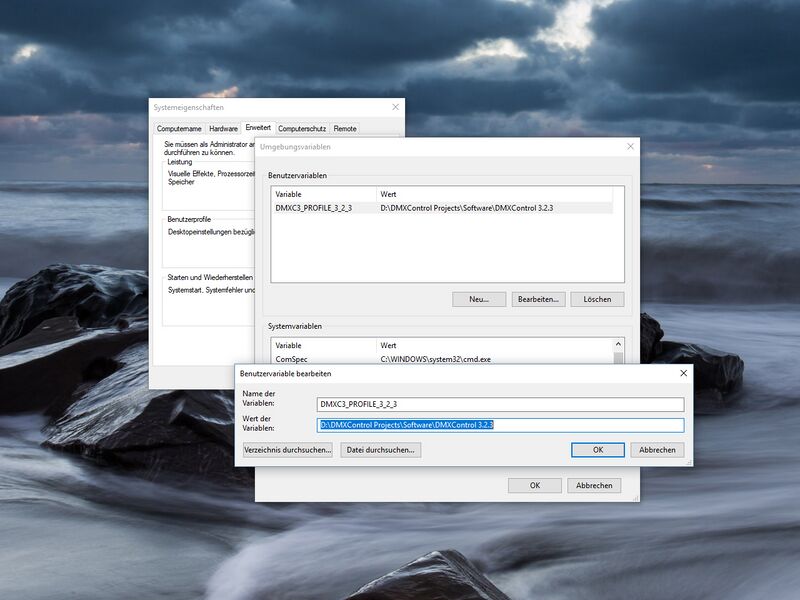Image resolution: width=800 pixels, height=600 pixels.
Task: Click the Erweitert tab
Action: click(257, 126)
